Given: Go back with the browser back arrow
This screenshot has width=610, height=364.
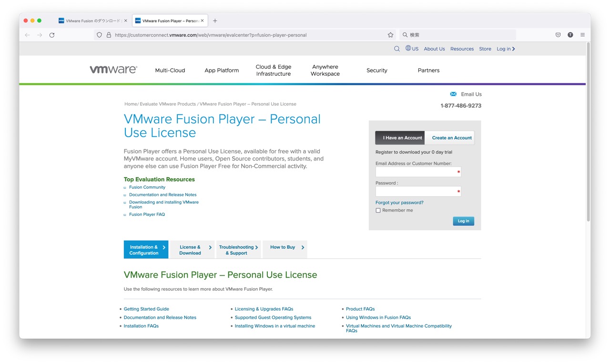Looking at the screenshot, I should click(27, 35).
